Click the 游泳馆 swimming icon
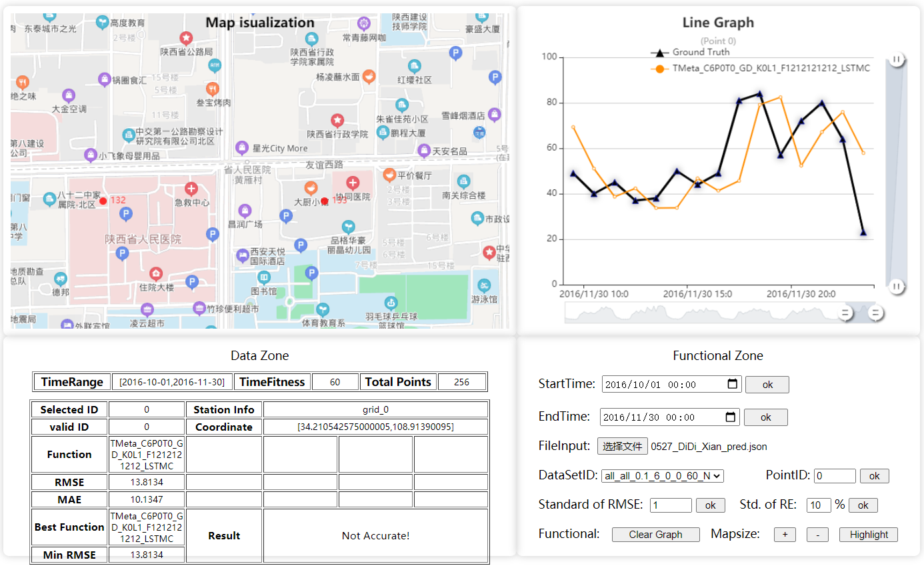The image size is (924, 568). click(485, 285)
